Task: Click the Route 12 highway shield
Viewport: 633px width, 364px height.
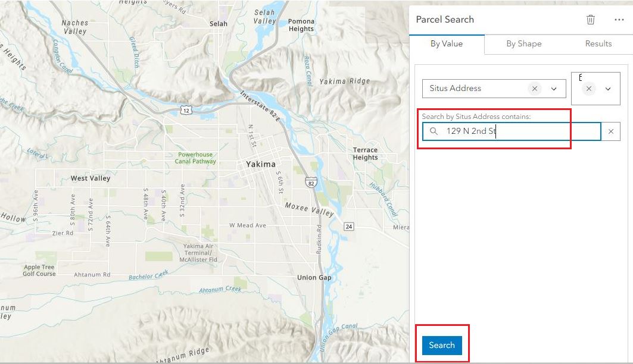Action: [x=186, y=111]
